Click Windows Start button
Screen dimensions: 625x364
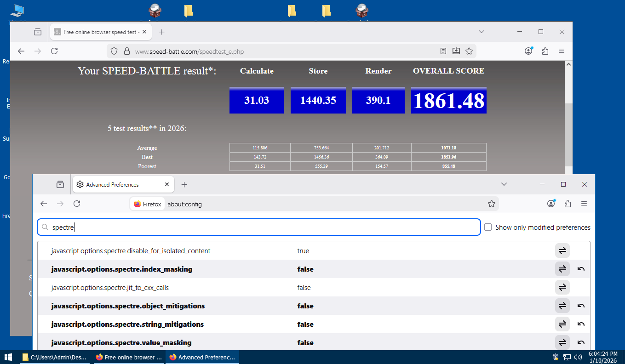coord(8,357)
